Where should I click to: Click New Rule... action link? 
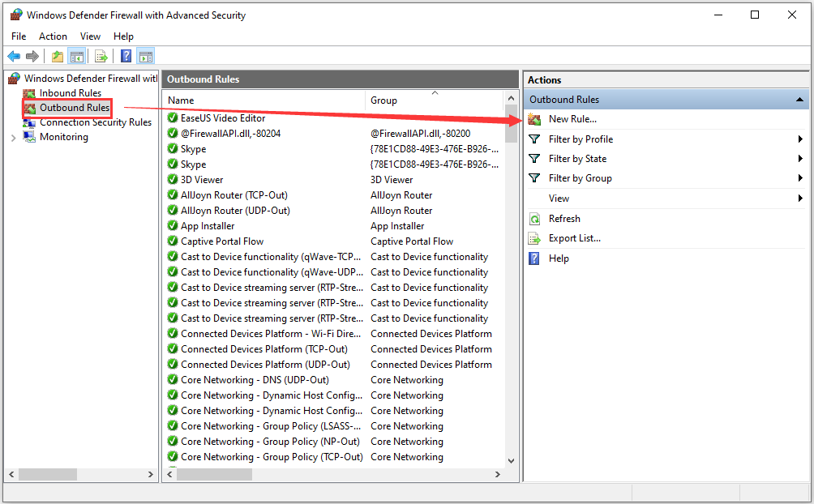click(x=572, y=119)
